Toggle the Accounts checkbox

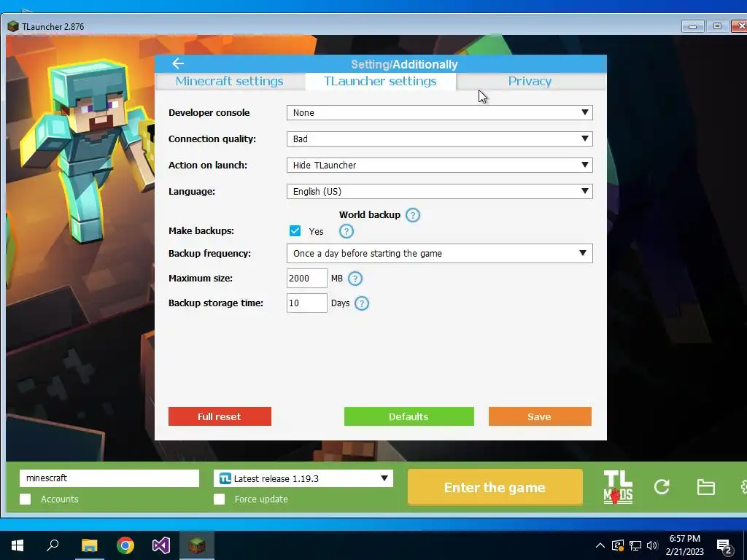26,499
